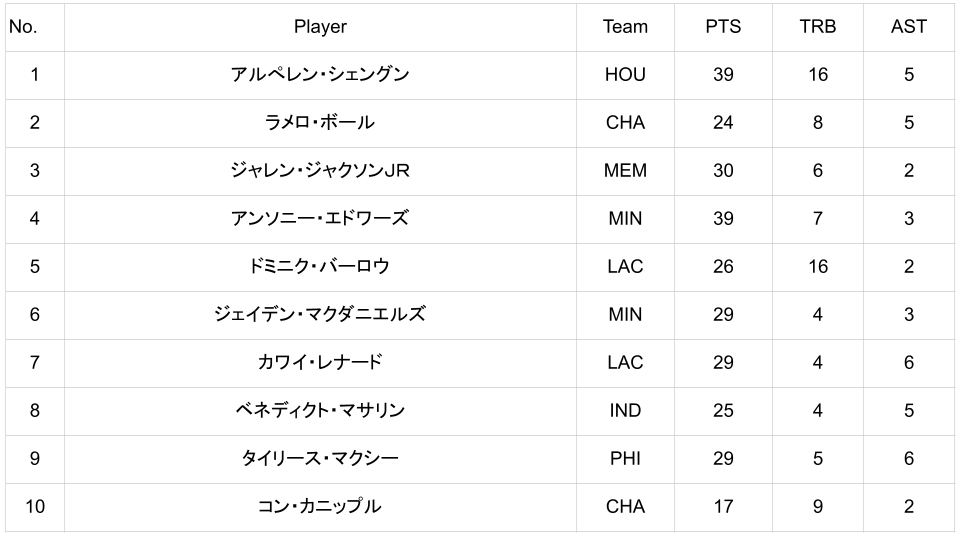Select ジェイデン・マクダニエルズ in the table
The height and width of the screenshot is (540, 960).
coord(320,315)
